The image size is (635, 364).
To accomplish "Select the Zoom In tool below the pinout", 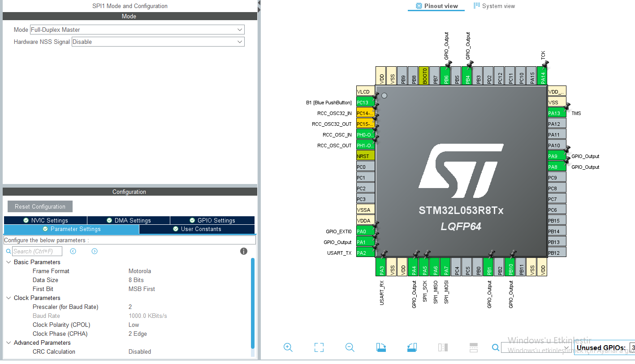I will point(288,347).
